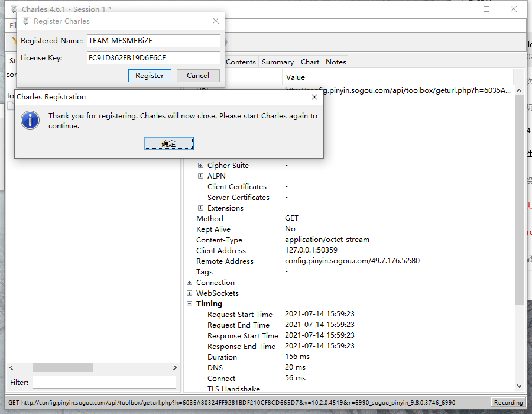
Task: Click the GET method value
Action: tap(292, 218)
